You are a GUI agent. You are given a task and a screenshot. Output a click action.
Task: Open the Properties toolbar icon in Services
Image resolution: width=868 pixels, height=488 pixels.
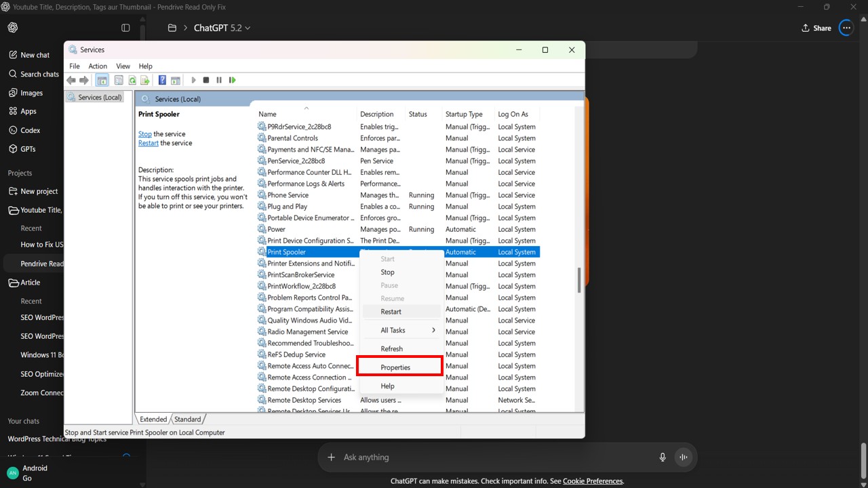pos(119,80)
